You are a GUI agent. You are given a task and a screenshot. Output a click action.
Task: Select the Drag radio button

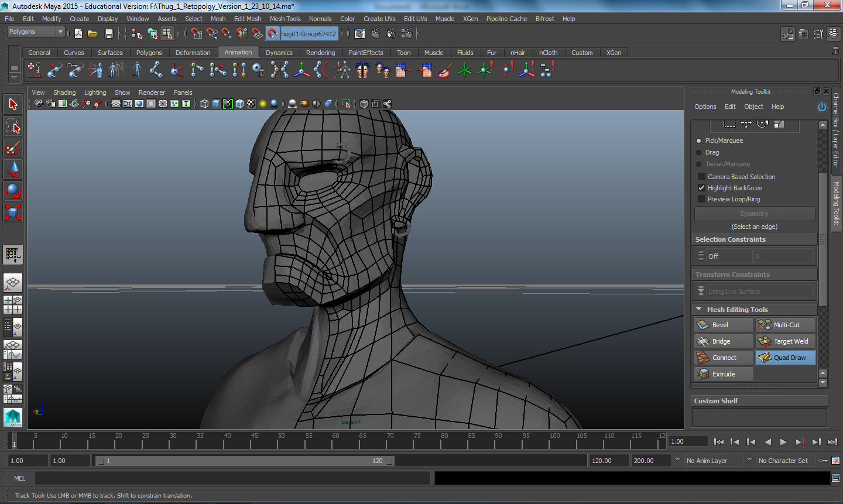click(699, 152)
